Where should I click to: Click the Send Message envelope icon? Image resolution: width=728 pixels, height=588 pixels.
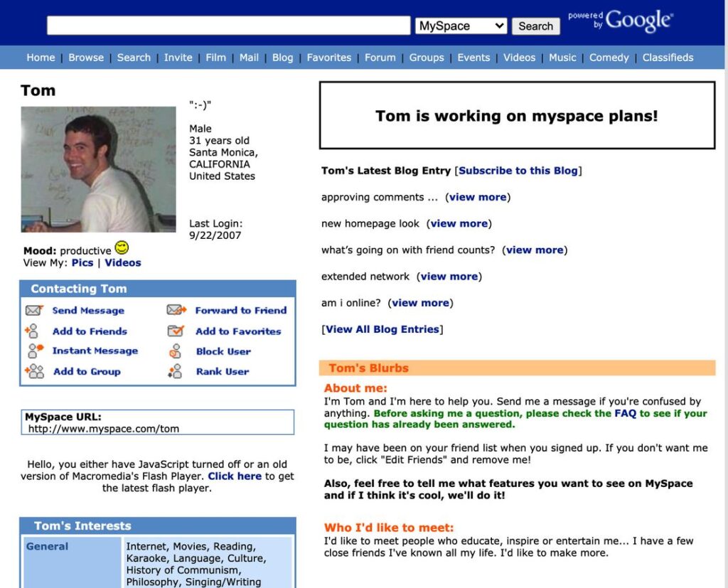pos(35,310)
